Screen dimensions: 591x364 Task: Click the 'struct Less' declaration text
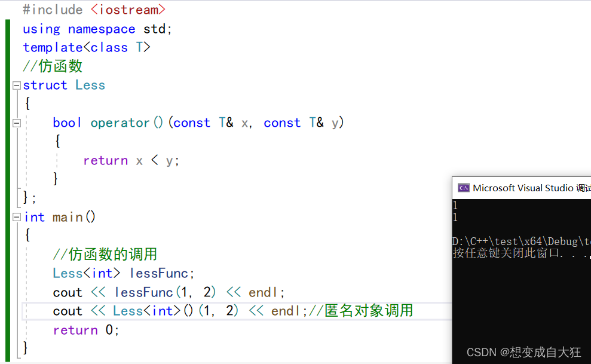point(64,85)
